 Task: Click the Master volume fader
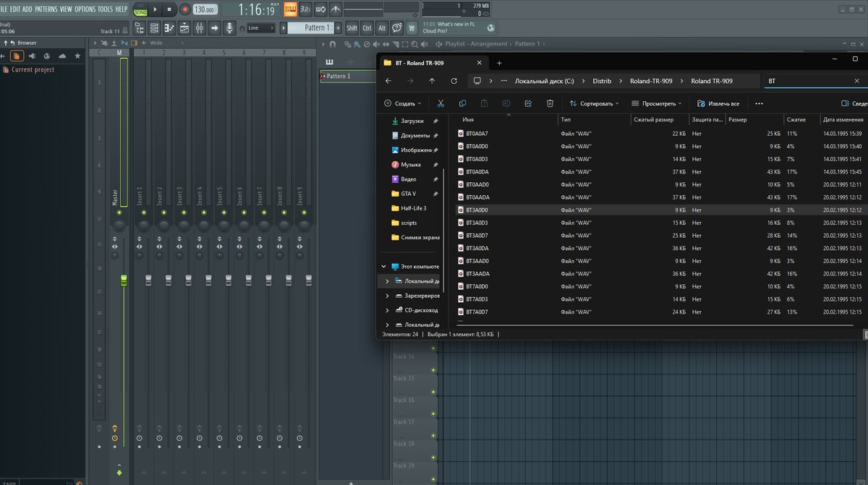(124, 280)
